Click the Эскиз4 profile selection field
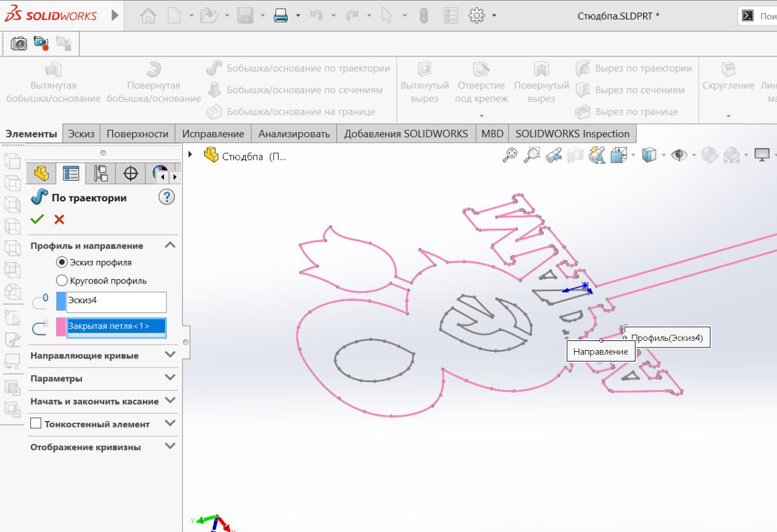Image resolution: width=777 pixels, height=532 pixels. point(116,301)
